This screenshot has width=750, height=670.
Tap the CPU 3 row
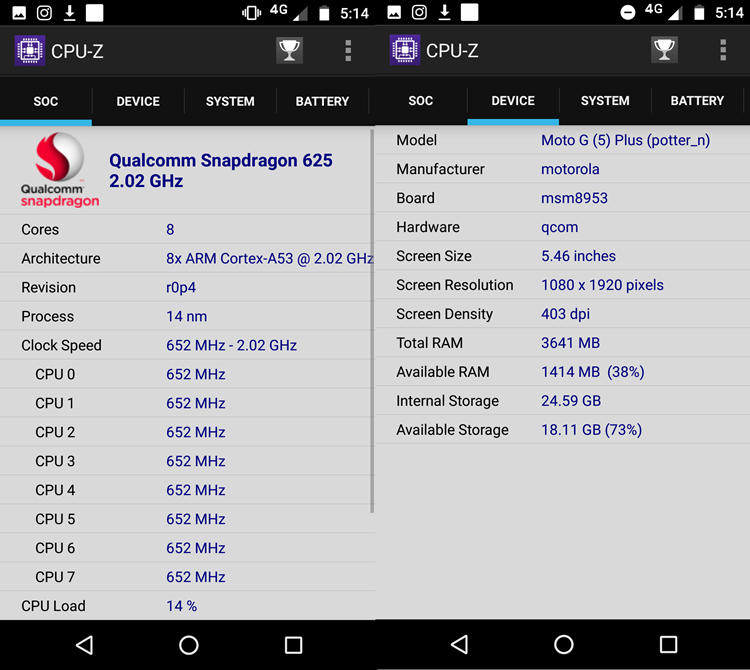click(x=187, y=461)
